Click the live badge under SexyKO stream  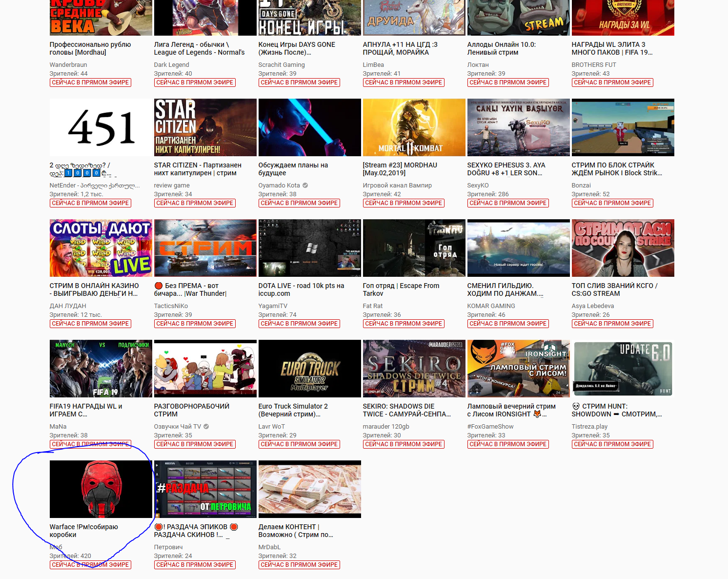pos(507,203)
